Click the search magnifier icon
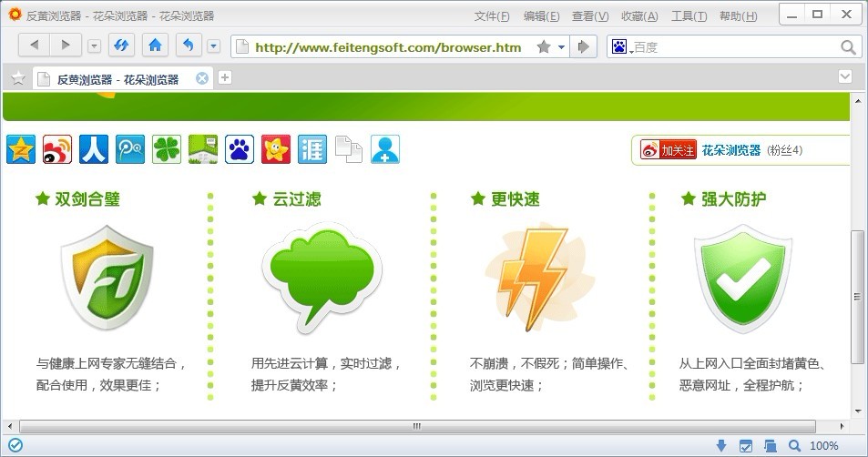 [x=848, y=47]
